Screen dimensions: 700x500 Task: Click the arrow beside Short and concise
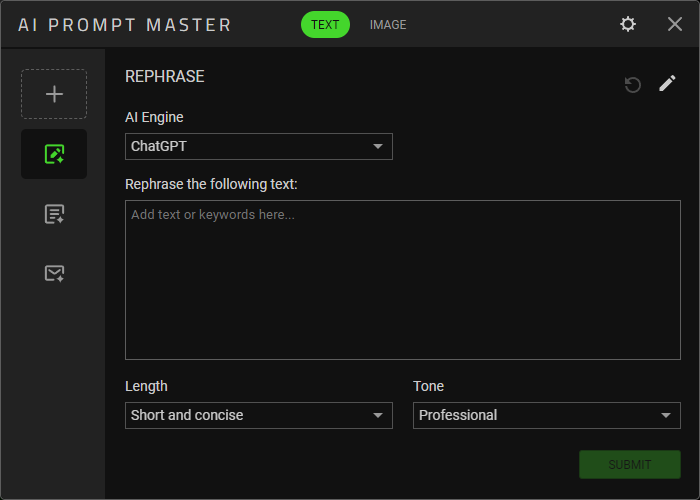(x=378, y=415)
